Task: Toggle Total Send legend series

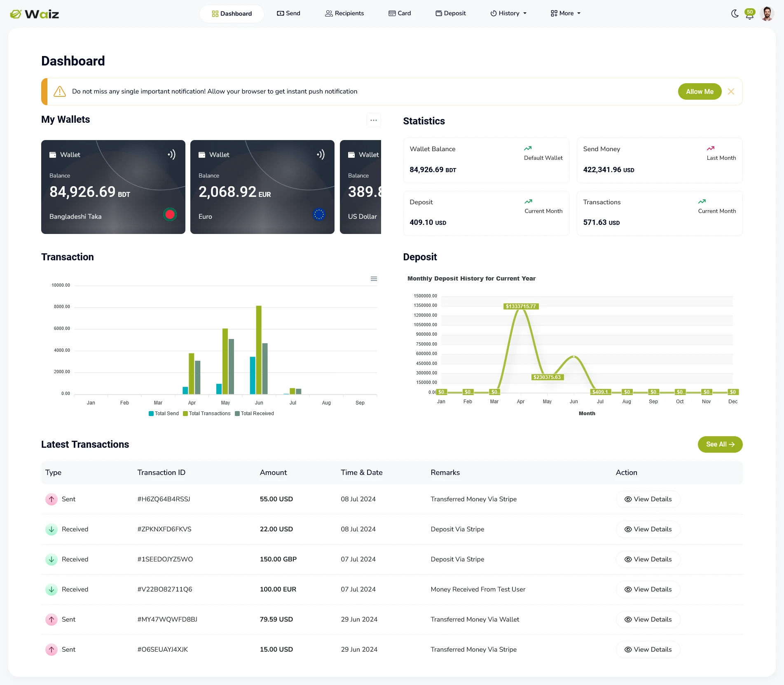Action: pyautogui.click(x=164, y=414)
